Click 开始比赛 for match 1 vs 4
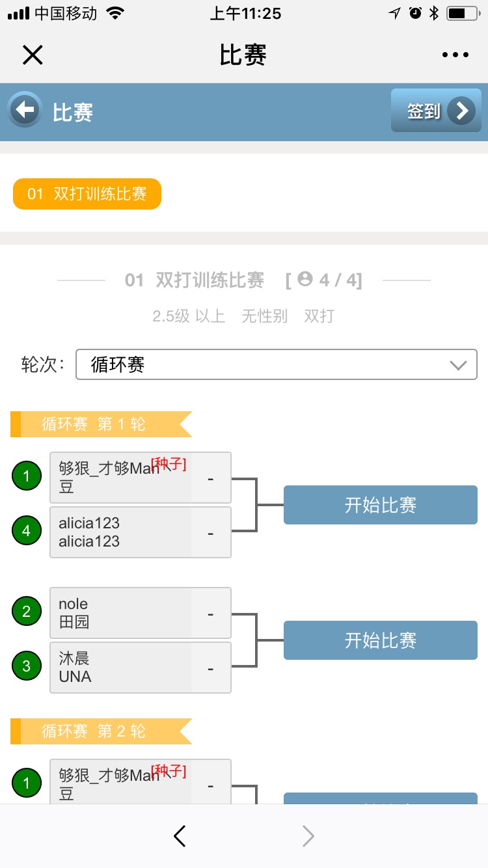This screenshot has height=868, width=488. [380, 505]
